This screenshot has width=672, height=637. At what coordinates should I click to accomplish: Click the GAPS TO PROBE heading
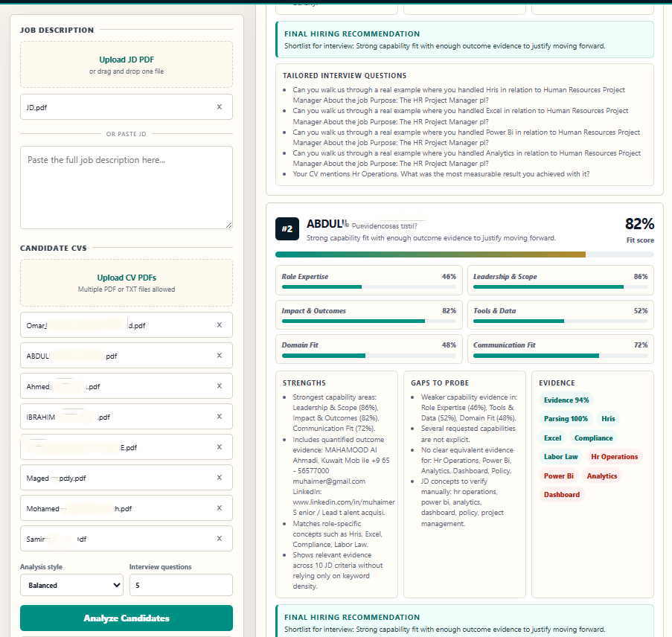[440, 382]
